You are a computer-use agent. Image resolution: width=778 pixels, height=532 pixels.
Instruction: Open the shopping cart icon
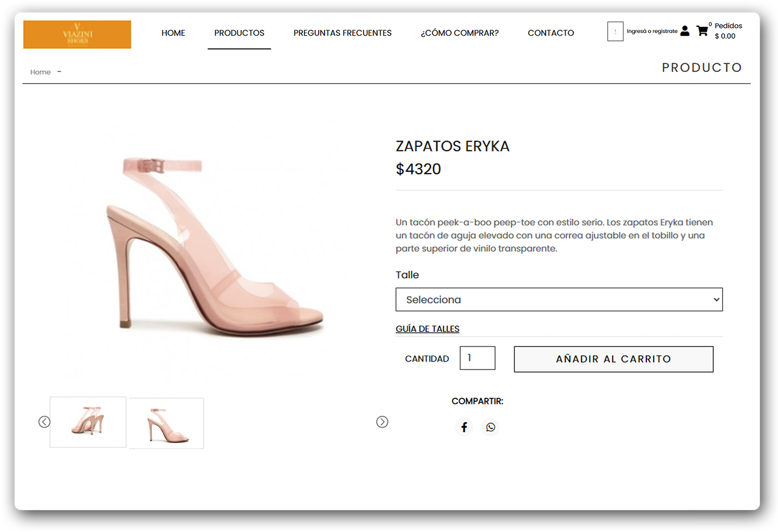click(x=702, y=31)
